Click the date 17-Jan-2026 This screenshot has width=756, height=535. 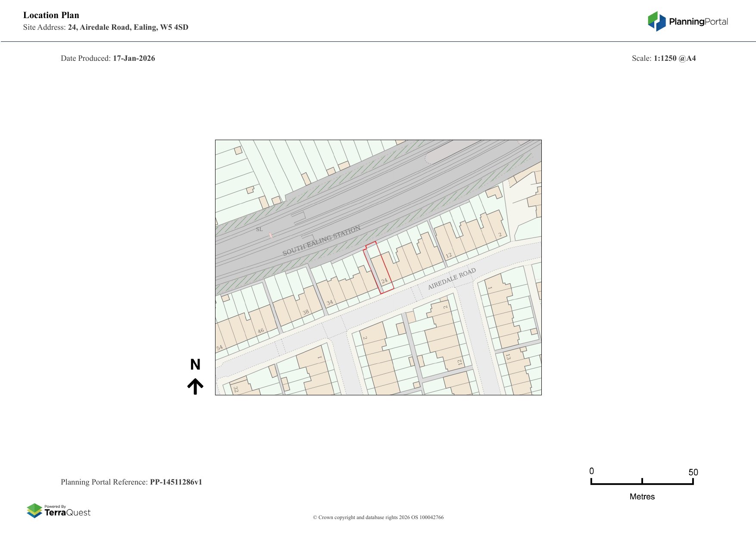click(134, 58)
